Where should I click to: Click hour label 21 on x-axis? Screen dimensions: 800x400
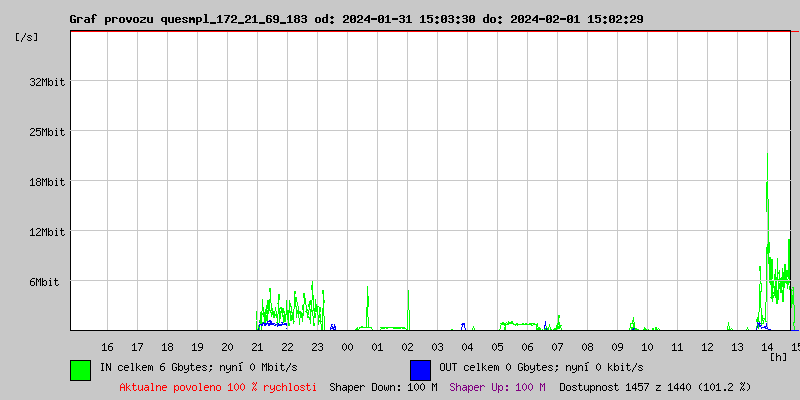pyautogui.click(x=257, y=347)
